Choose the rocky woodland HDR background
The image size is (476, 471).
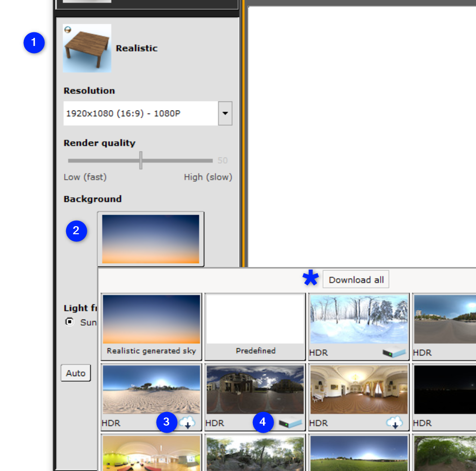click(x=255, y=453)
